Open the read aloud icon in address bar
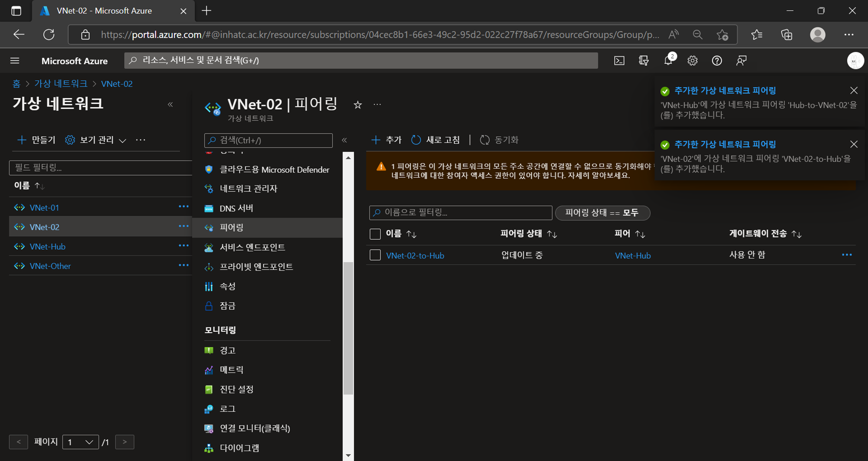Screen dimensions: 868x461 (x=674, y=35)
